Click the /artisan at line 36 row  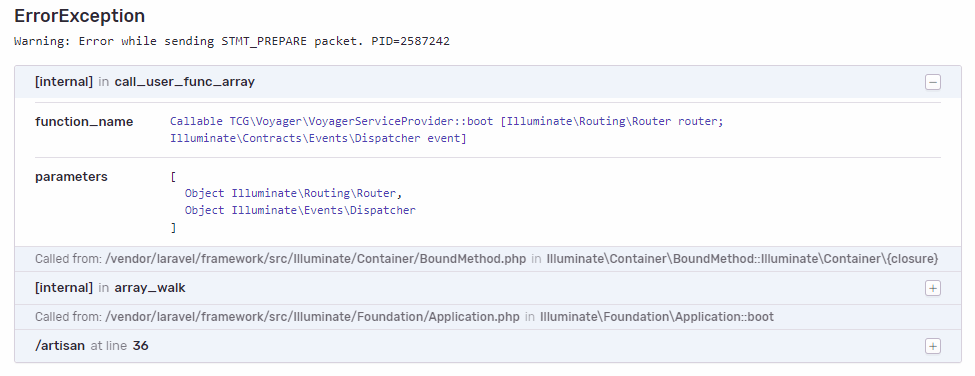(488, 346)
